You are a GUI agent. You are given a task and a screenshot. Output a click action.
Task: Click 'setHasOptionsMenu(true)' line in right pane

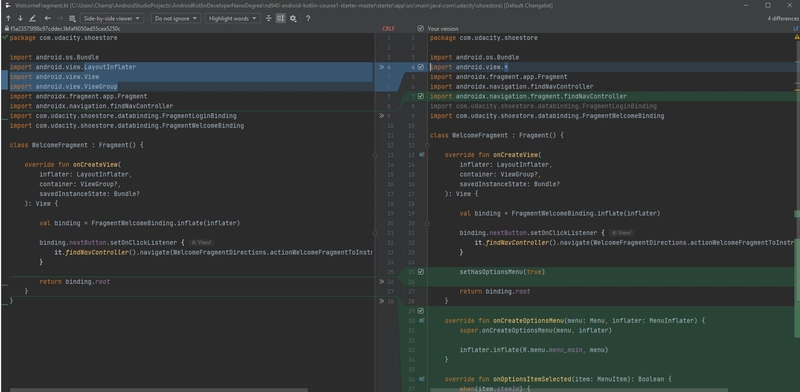pos(502,272)
